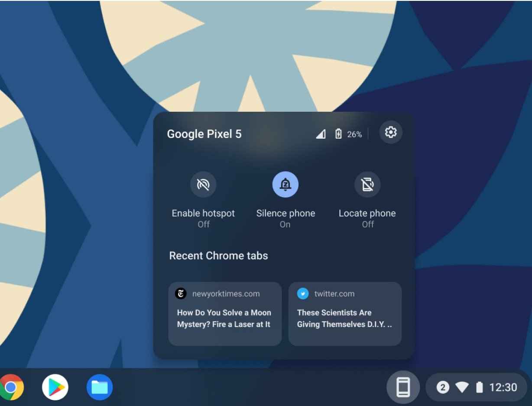The width and height of the screenshot is (532, 406).
Task: Click the 'Silence phone' label text
Action: tap(285, 213)
